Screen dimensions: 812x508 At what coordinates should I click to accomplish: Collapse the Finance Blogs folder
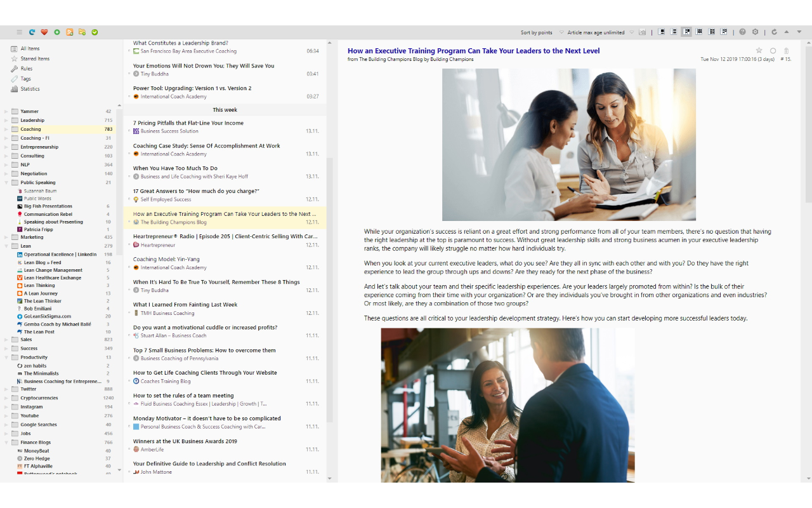tap(6, 443)
